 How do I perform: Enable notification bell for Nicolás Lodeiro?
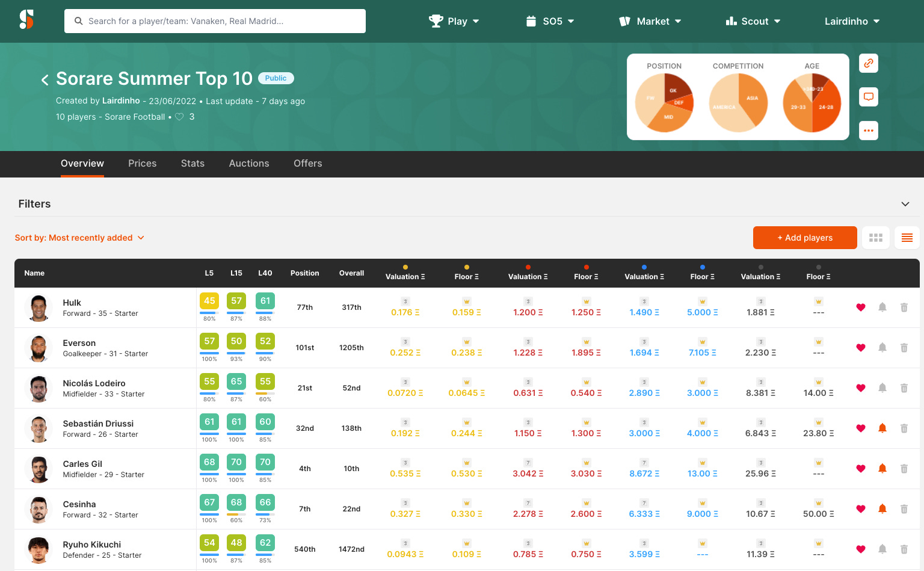[882, 388]
